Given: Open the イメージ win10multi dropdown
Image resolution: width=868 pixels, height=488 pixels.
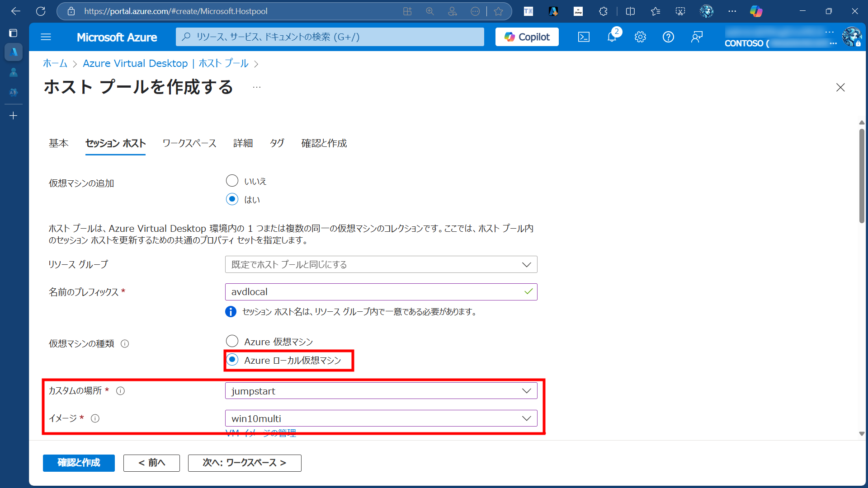Looking at the screenshot, I should (x=381, y=418).
